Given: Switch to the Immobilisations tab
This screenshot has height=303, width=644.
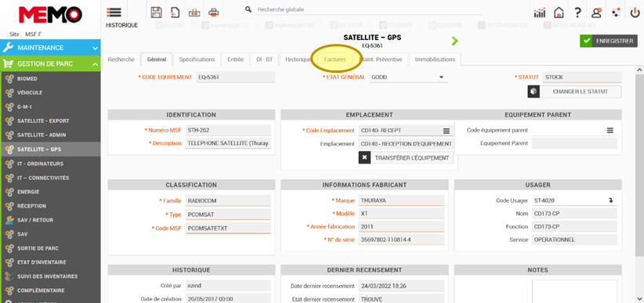Looking at the screenshot, I should (435, 60).
